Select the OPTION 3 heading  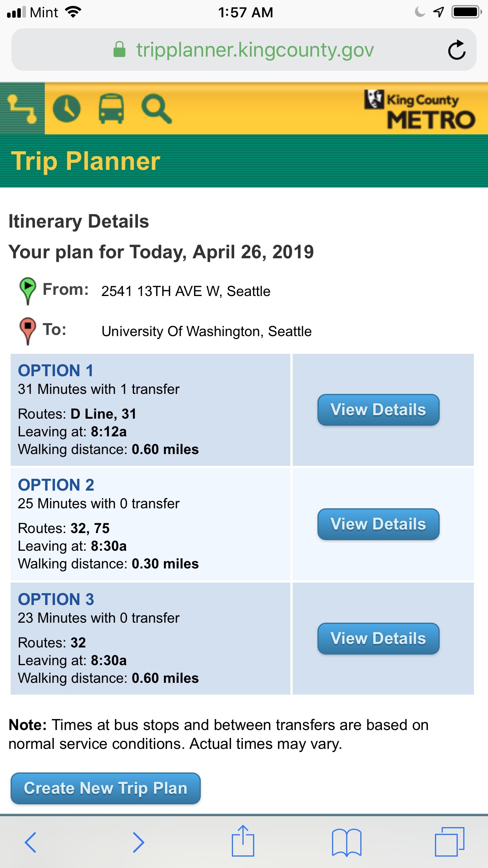coord(56,599)
